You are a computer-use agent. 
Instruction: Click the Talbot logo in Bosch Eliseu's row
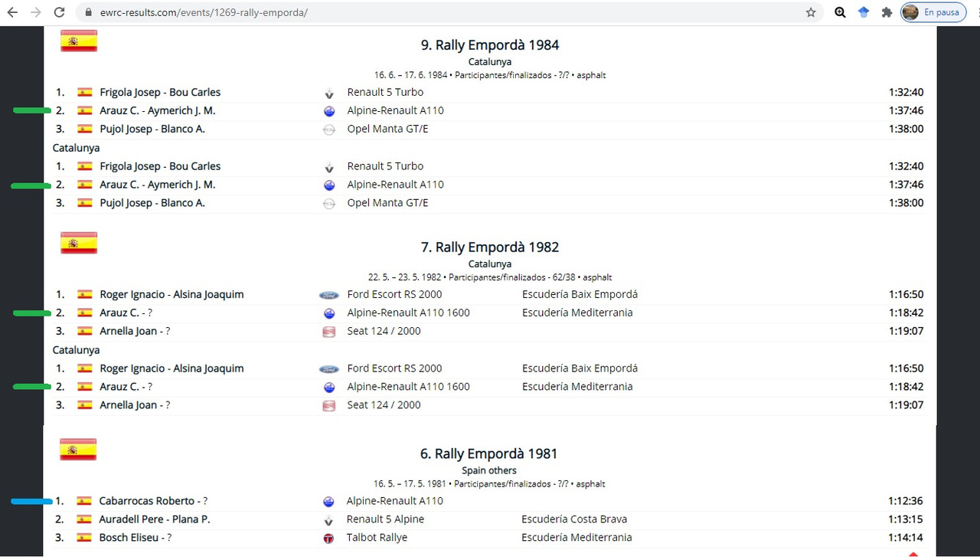point(328,539)
